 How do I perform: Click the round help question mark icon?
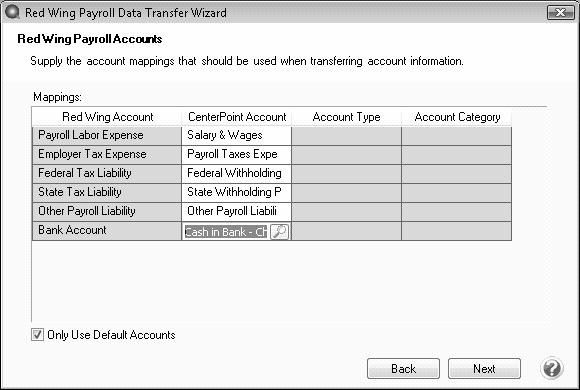pos(552,369)
